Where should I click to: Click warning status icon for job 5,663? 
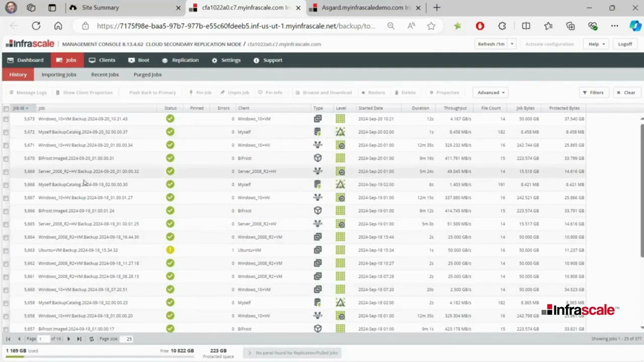[170, 250]
